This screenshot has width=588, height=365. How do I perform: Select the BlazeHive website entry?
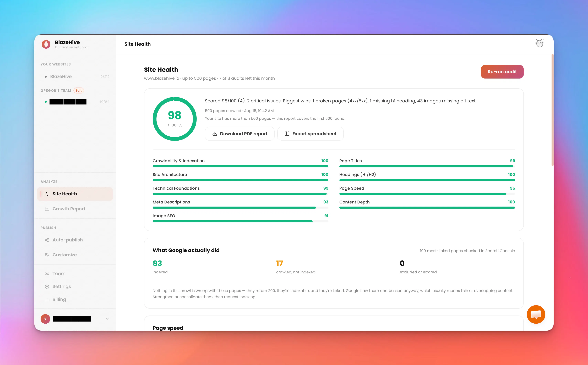(x=75, y=76)
